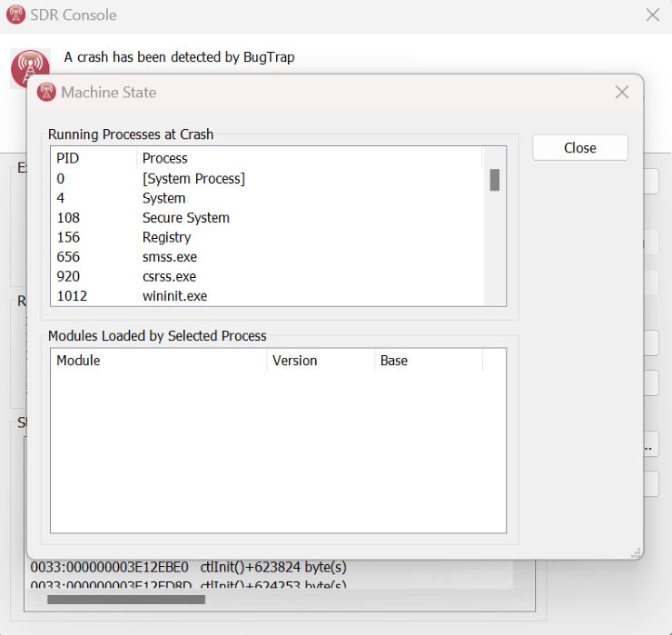Select the csrss.exe process row
The image size is (672, 635).
pos(268,276)
